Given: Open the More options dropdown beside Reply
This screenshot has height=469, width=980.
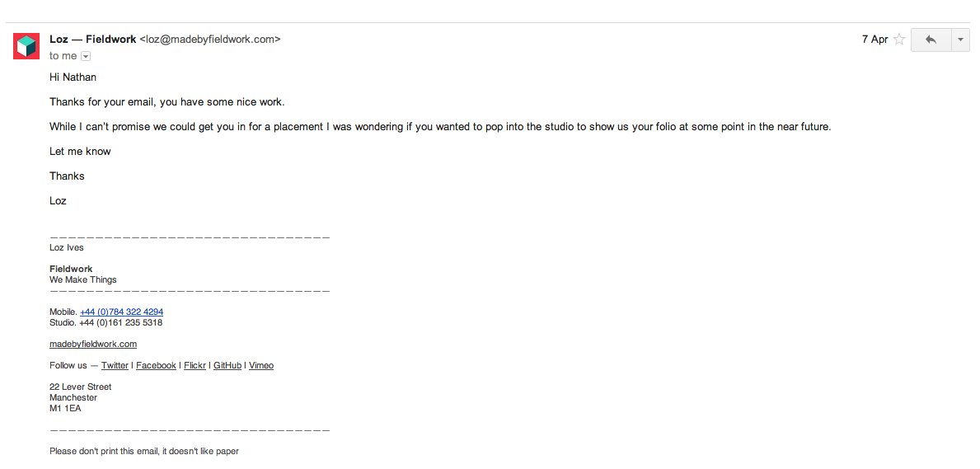Looking at the screenshot, I should click(x=960, y=40).
